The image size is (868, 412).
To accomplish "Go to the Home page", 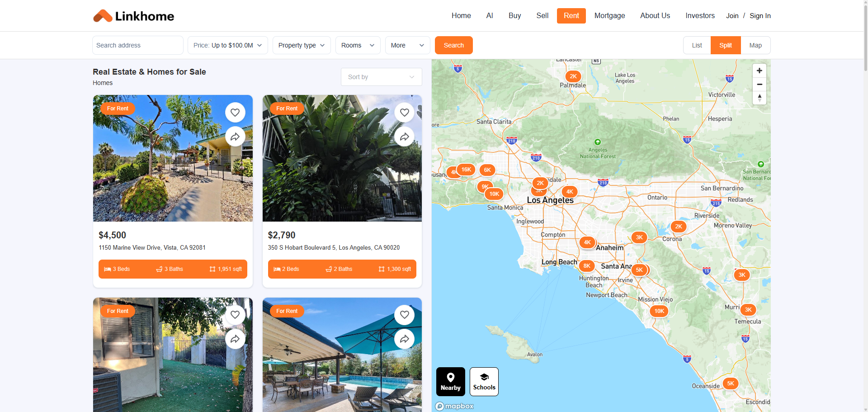I will 461,16.
